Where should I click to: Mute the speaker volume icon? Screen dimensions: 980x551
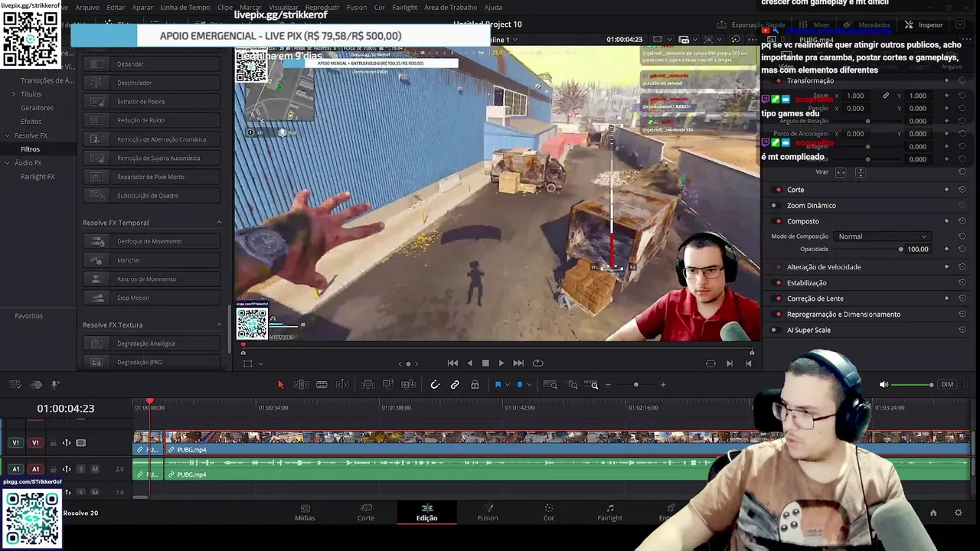pyautogui.click(x=884, y=385)
